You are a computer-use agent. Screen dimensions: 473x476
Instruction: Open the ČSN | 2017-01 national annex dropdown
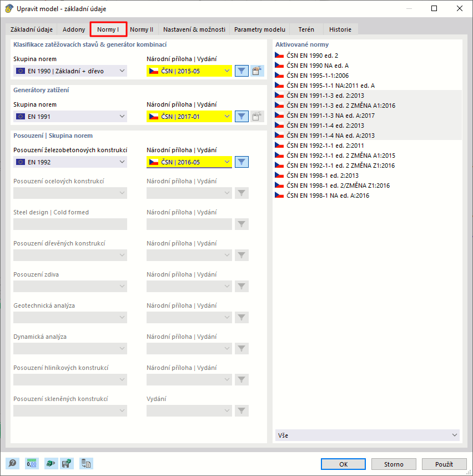189,117
